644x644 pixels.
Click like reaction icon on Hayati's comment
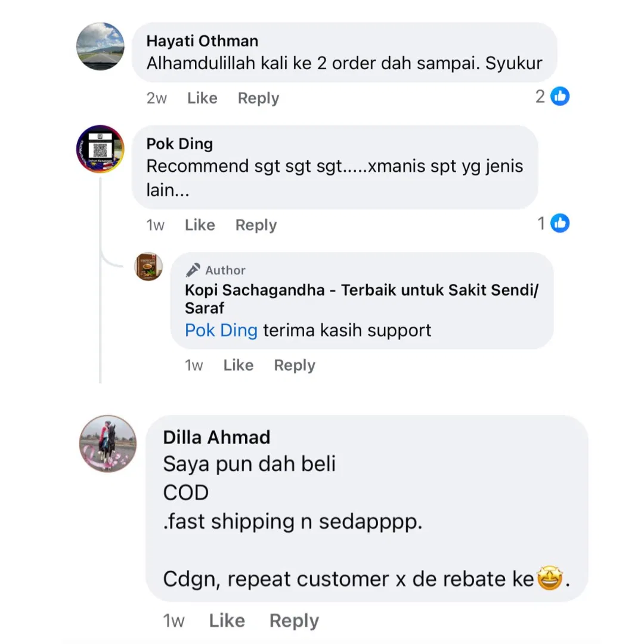[x=560, y=96]
